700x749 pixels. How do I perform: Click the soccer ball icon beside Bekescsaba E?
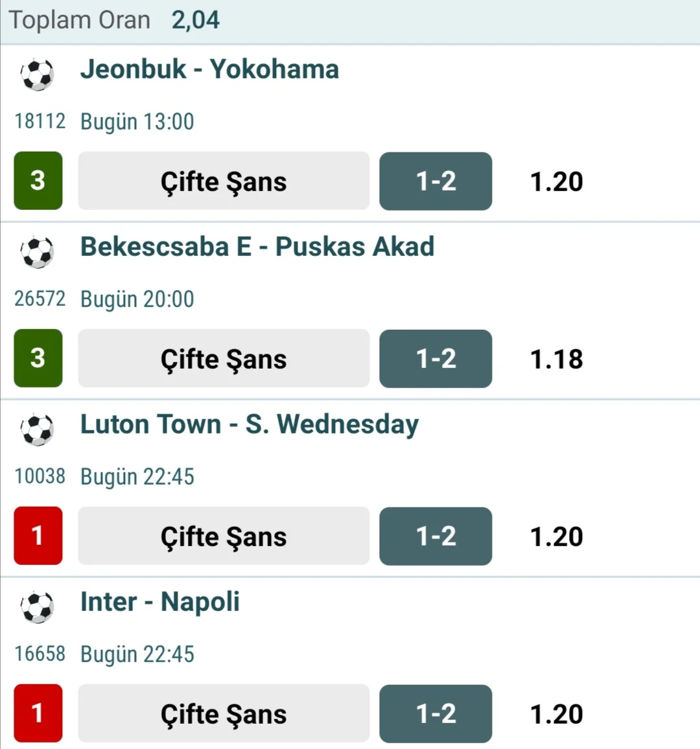(x=37, y=252)
